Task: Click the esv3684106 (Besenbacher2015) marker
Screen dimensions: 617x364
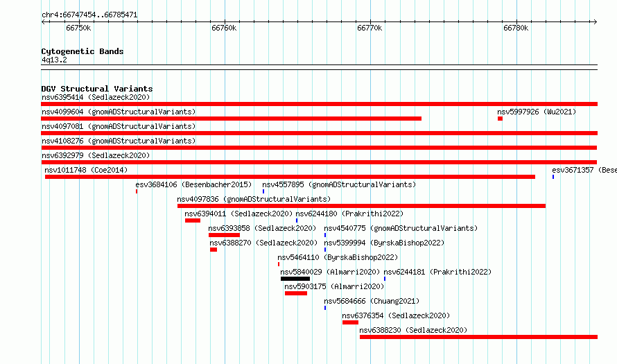Action: [137, 191]
